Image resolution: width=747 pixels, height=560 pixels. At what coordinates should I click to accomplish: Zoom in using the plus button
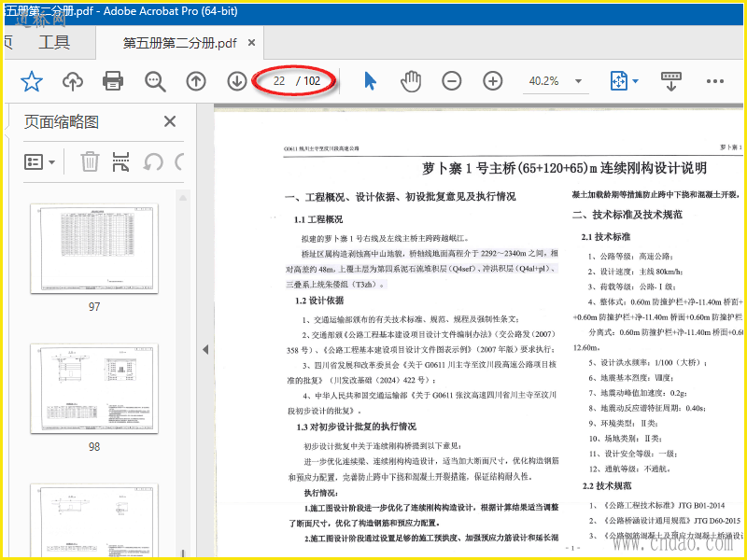tap(493, 81)
